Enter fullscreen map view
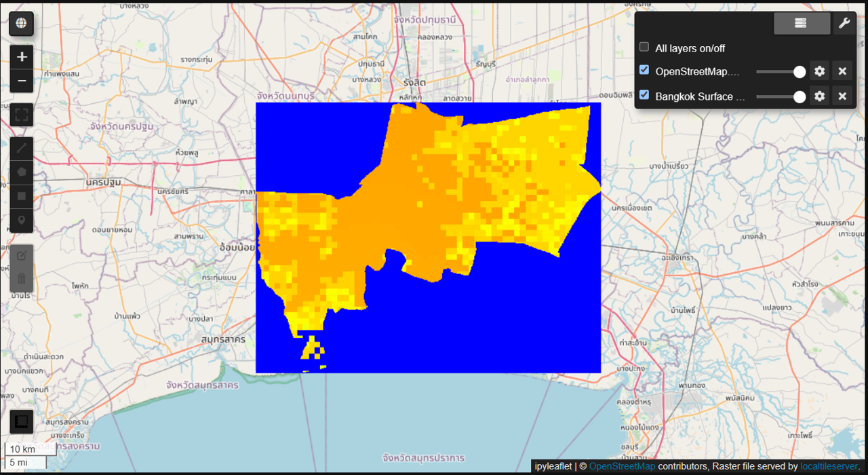 point(22,115)
